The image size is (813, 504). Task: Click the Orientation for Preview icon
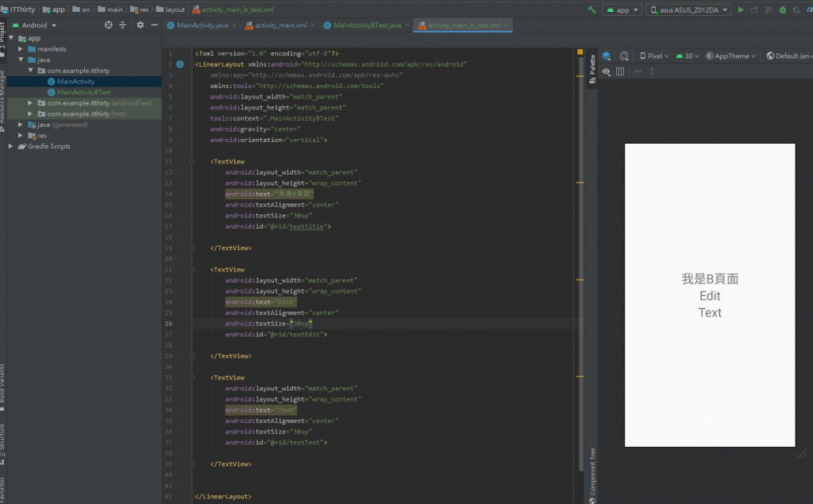[624, 56]
